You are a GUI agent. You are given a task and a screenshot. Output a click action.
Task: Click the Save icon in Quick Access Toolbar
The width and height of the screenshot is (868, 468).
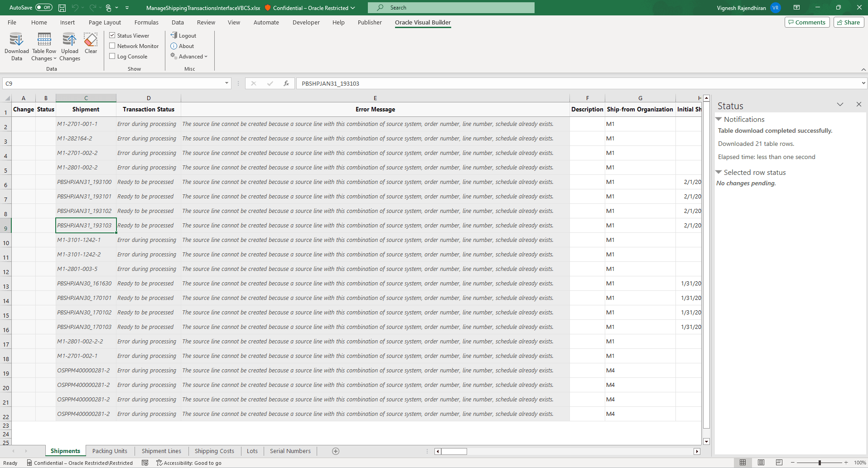coord(62,7)
